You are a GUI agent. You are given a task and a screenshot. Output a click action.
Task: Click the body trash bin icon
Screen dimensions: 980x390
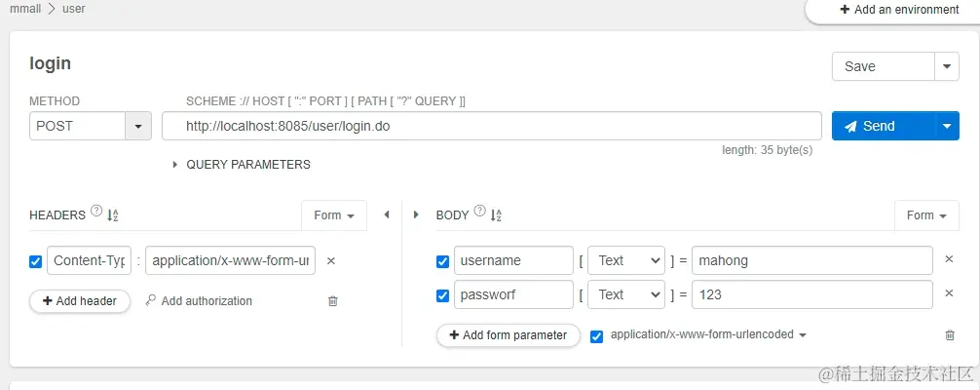click(x=950, y=335)
